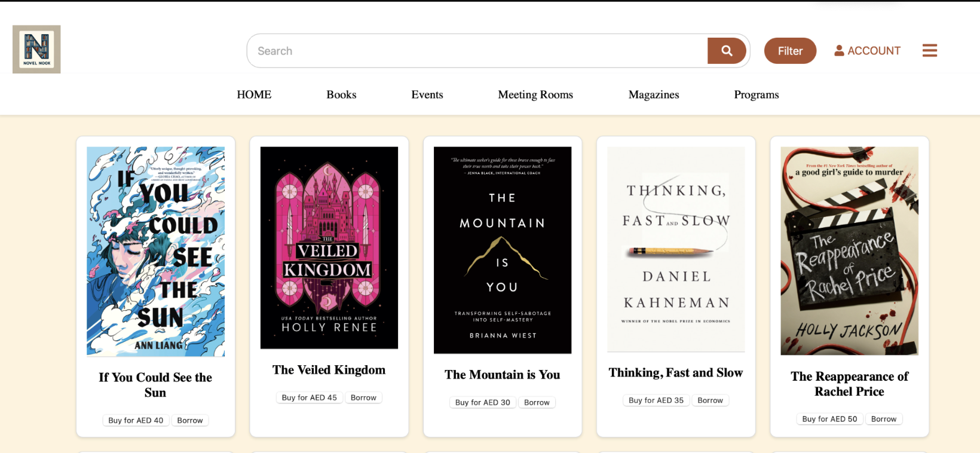Viewport: 980px width, 453px height.
Task: Open the hamburger menu icon
Action: (930, 51)
